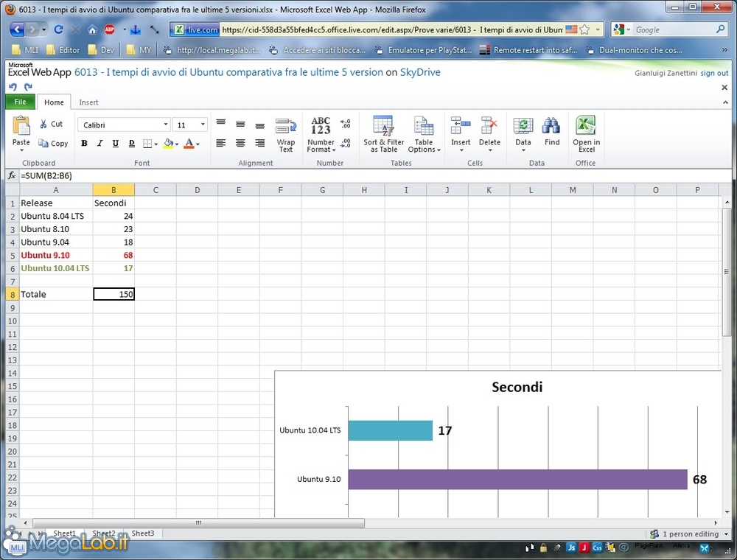Toggle Wrap Text for the cell
This screenshot has width=737, height=560.
[286, 136]
